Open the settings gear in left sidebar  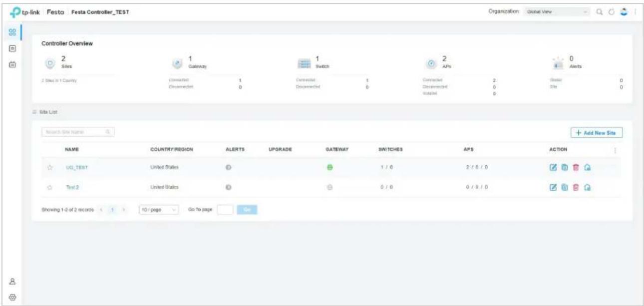point(12,296)
